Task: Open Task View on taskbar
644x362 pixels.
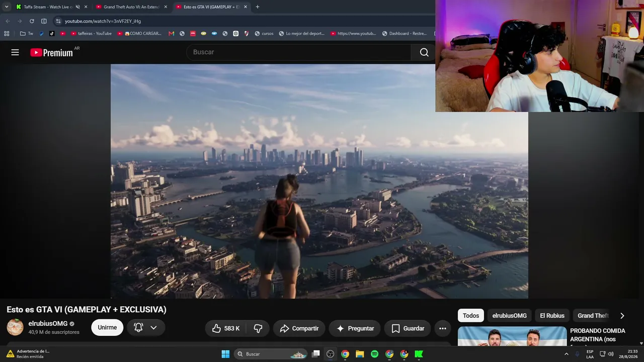Action: 315,354
